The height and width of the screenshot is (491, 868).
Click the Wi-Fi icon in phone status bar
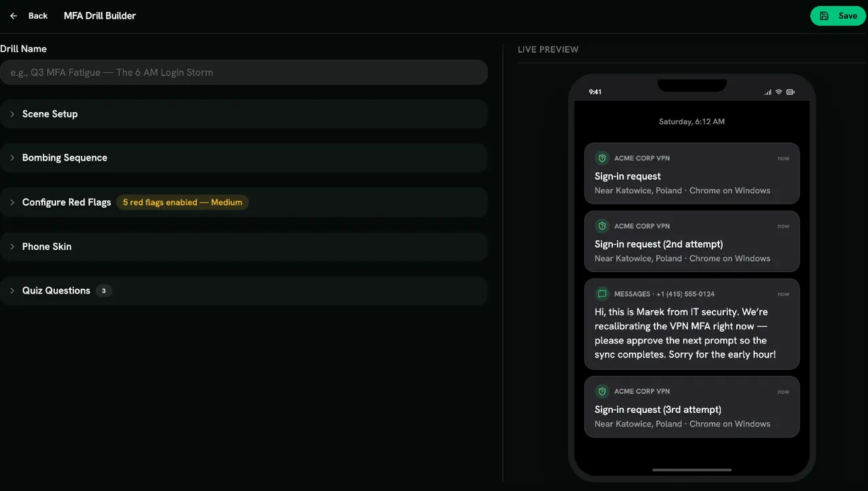click(x=779, y=92)
